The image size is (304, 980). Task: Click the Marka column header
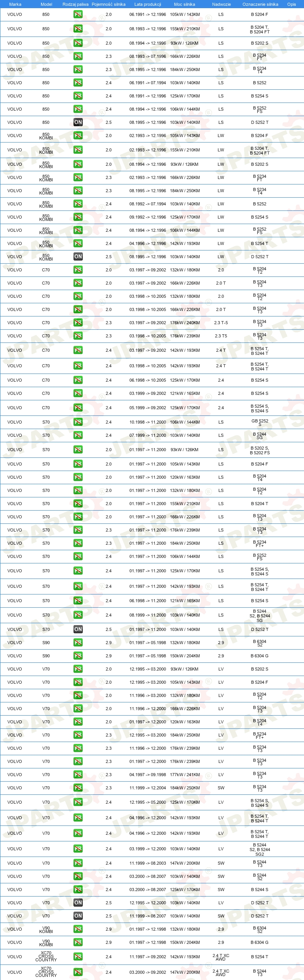pyautogui.click(x=15, y=4)
